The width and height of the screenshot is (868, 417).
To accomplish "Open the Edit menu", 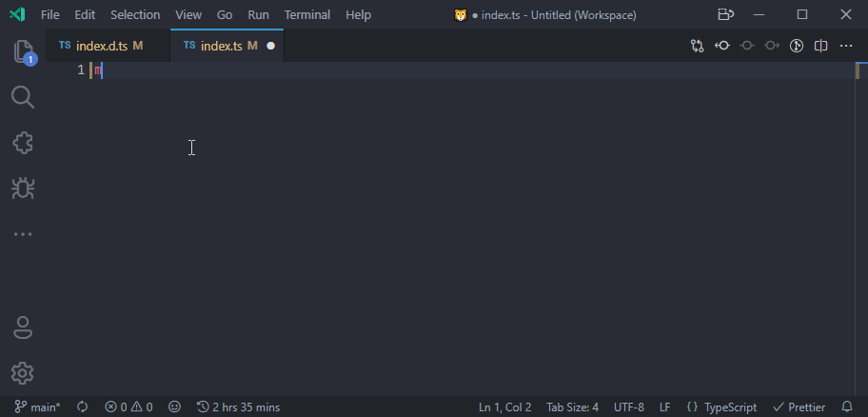I will click(x=85, y=15).
